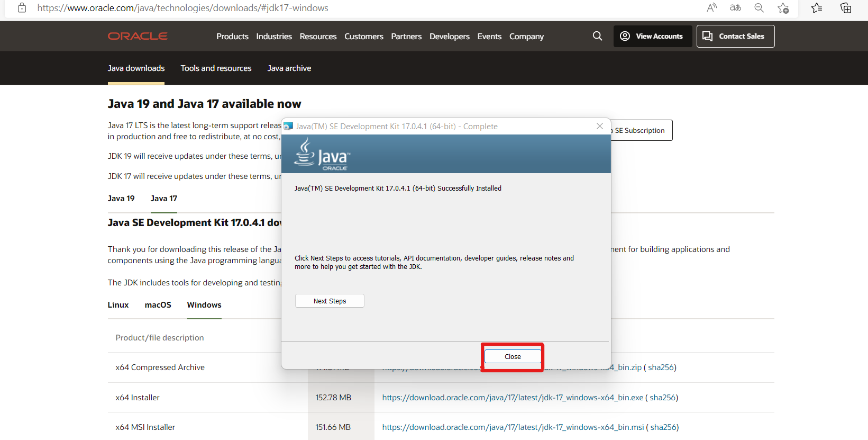Click the Java installer dialog title icon
The image size is (868, 440).
[x=288, y=126]
